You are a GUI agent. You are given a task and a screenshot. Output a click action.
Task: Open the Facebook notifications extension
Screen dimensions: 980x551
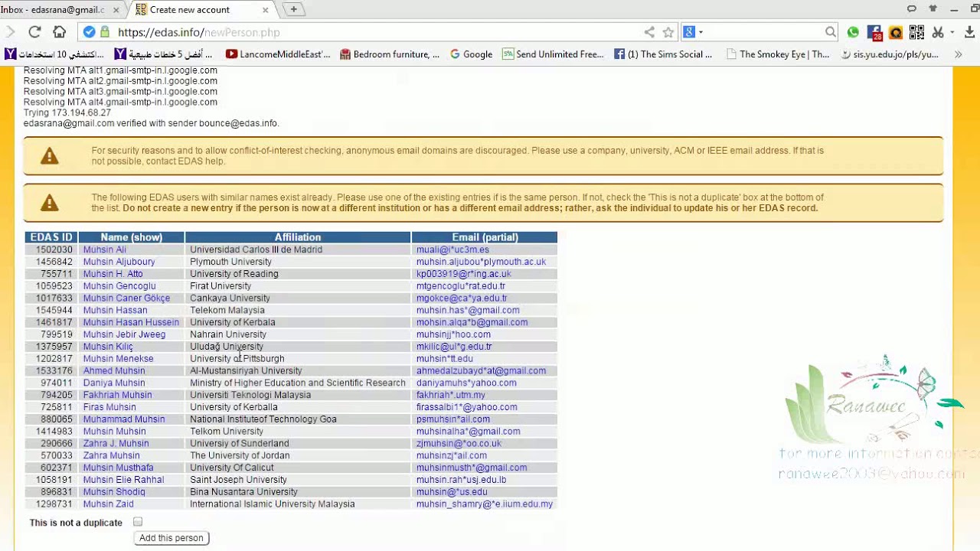[875, 32]
